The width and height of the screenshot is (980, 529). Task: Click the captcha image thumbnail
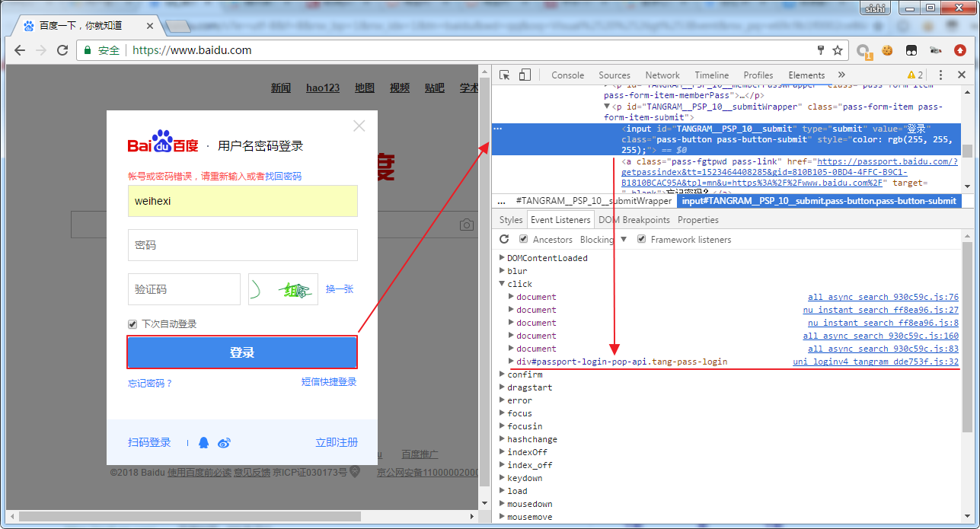[283, 289]
